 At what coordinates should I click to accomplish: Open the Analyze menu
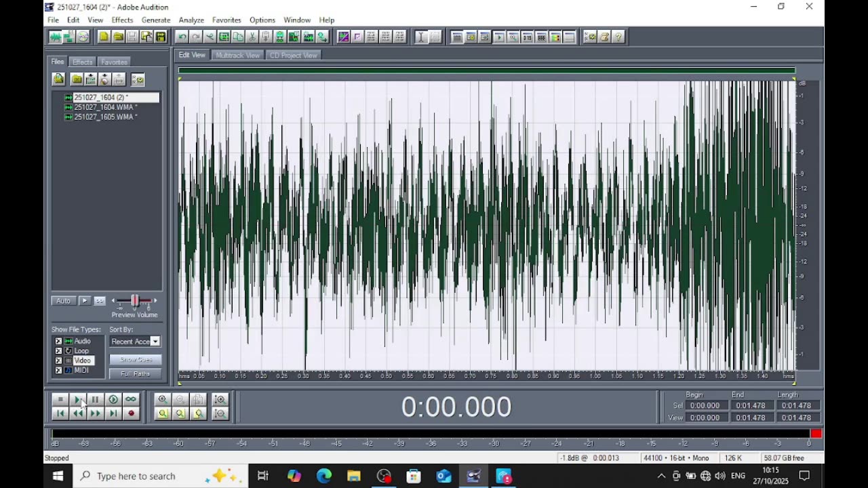pyautogui.click(x=191, y=20)
